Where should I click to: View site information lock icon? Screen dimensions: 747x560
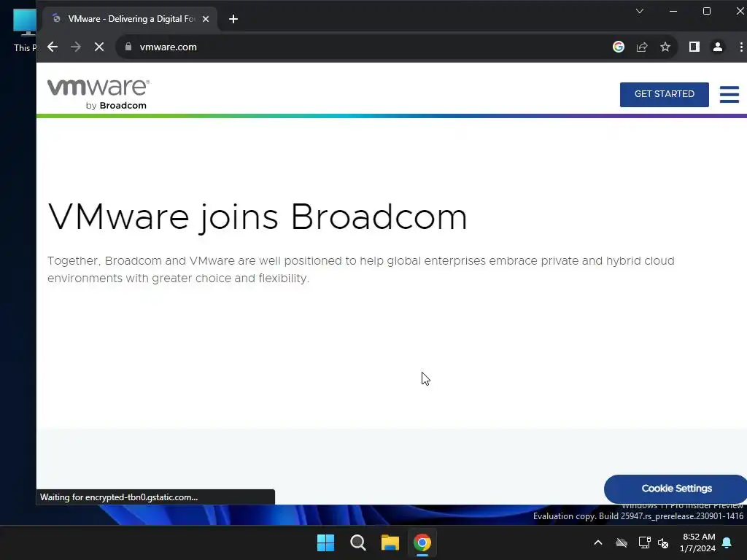pyautogui.click(x=128, y=47)
